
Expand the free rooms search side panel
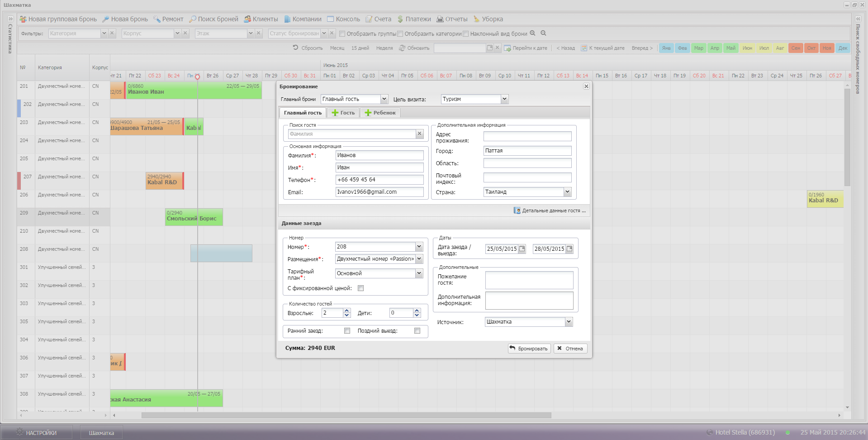tap(858, 19)
